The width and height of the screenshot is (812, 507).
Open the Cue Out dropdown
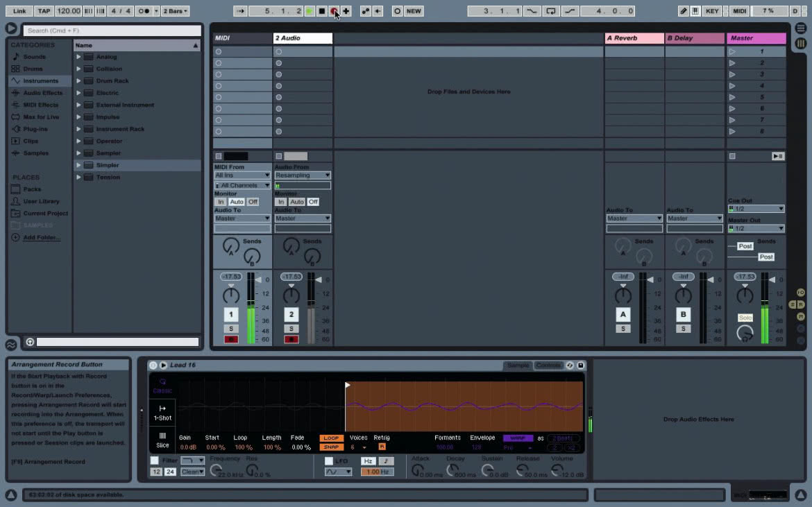click(x=756, y=209)
